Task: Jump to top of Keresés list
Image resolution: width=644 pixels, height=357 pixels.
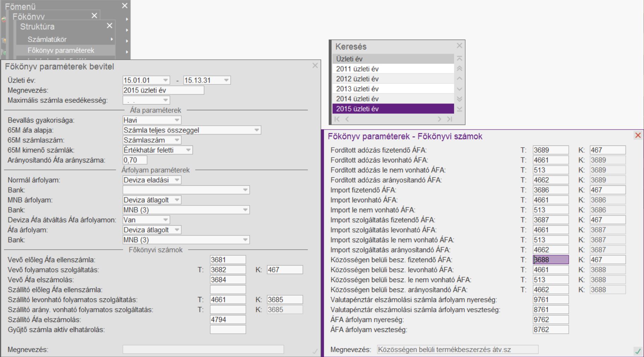Action: [x=459, y=59]
